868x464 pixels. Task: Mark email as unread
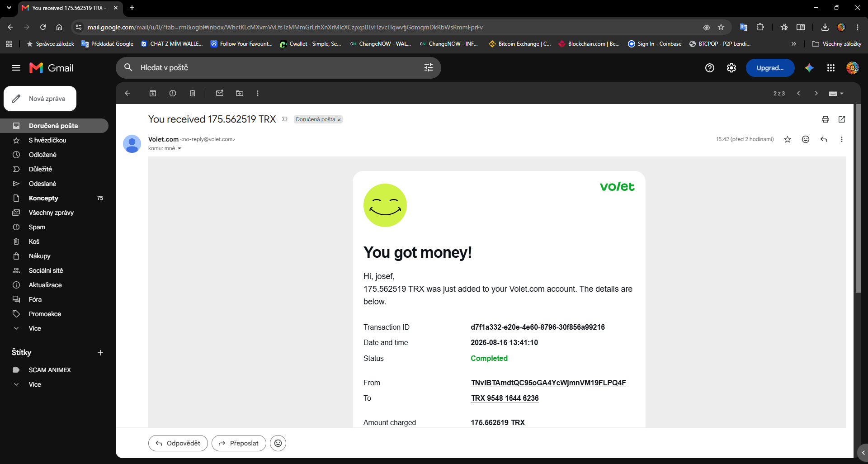tap(220, 93)
